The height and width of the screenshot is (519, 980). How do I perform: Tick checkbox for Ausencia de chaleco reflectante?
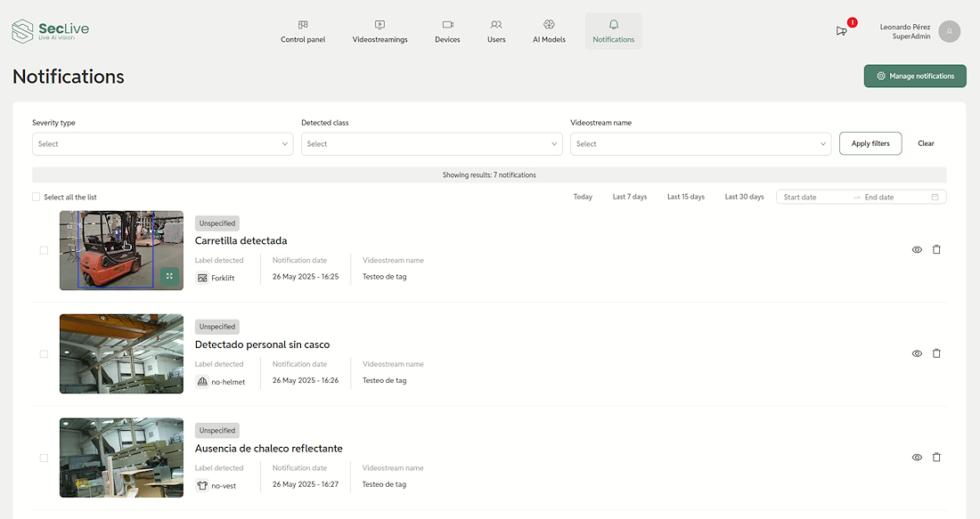(x=44, y=458)
